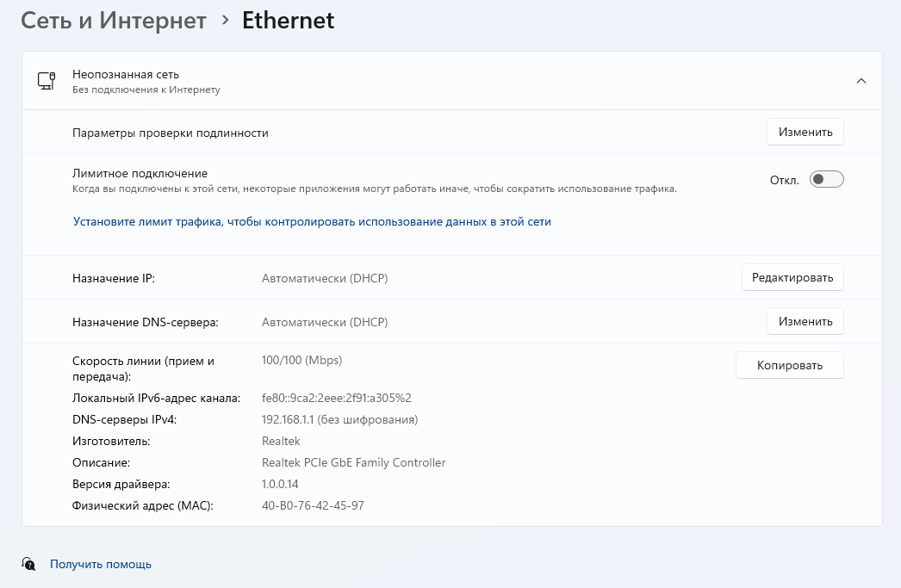Go back to Сеть и Интернет breadcrumb
This screenshot has height=588, width=901.
coord(114,21)
